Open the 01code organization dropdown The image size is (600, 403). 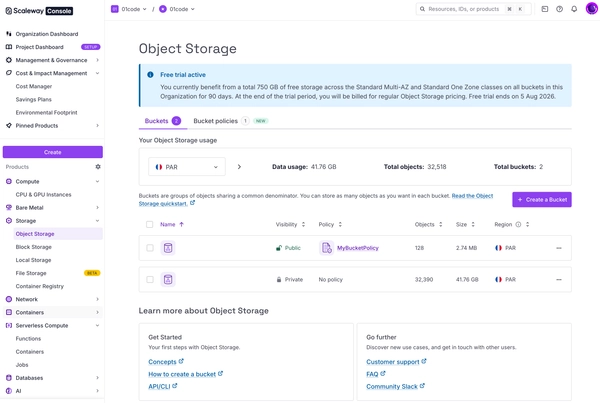[129, 9]
